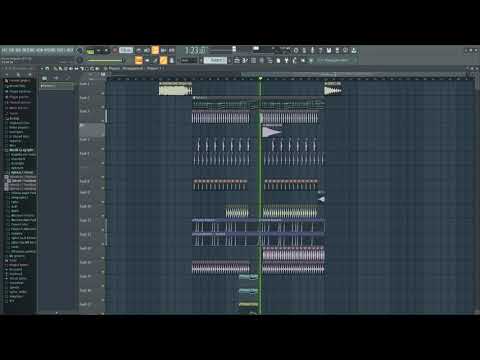Click the main volume knob
The height and width of the screenshot is (360, 480).
pos(79,51)
